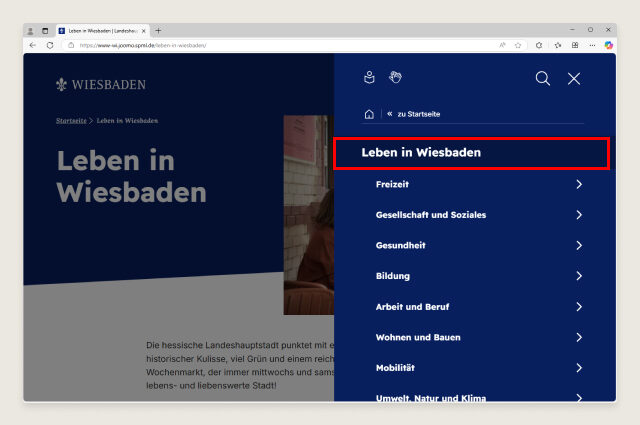
Task: Open the Mobilität menu item
Action: 395,368
